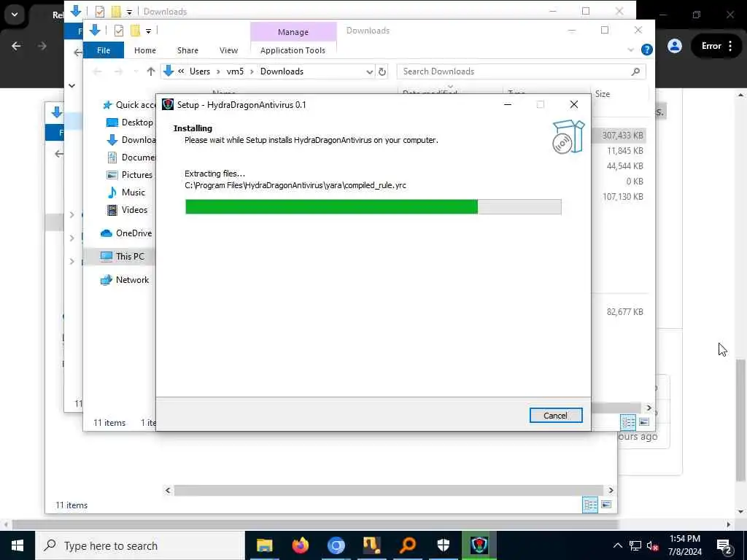This screenshot has height=560, width=747.
Task: Select the 82,677 KB file row
Action: coord(619,311)
